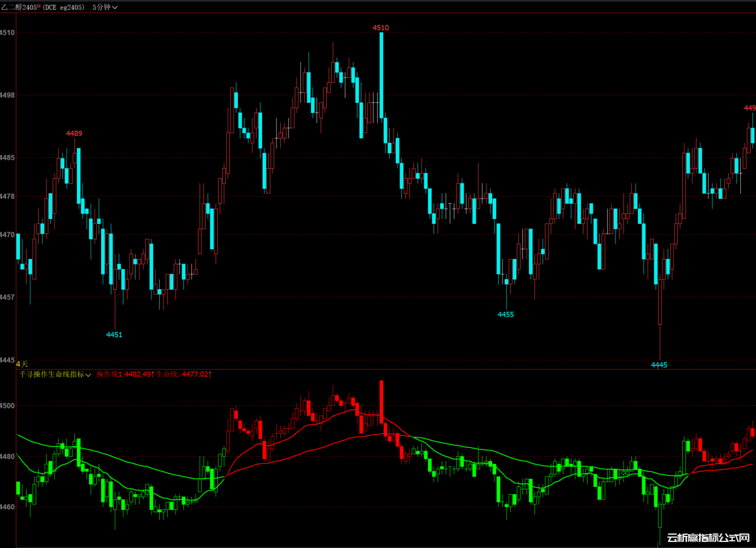Screen dimensions: 756x548
Task: Click the 4457 price axis label
Action: click(8, 298)
